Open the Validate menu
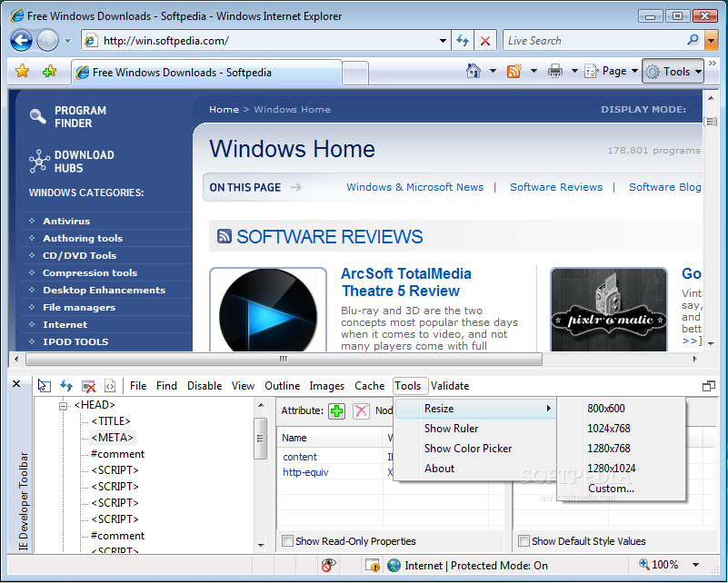Image resolution: width=728 pixels, height=583 pixels. pyautogui.click(x=450, y=385)
